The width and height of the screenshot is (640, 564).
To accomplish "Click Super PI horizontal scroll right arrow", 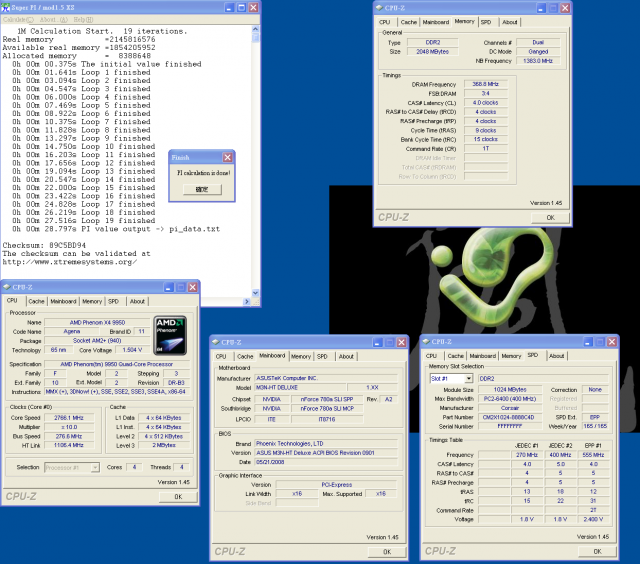I will pos(247,302).
